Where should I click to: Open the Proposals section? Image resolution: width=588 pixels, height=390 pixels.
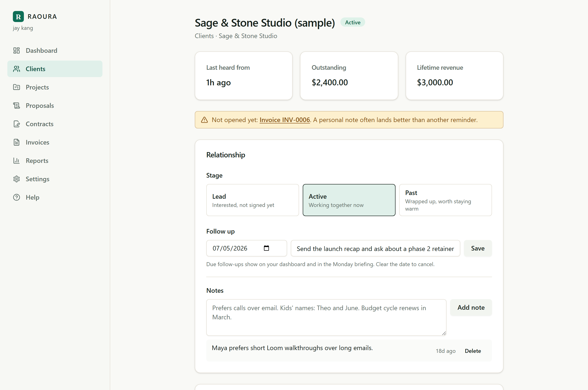click(x=55, y=106)
